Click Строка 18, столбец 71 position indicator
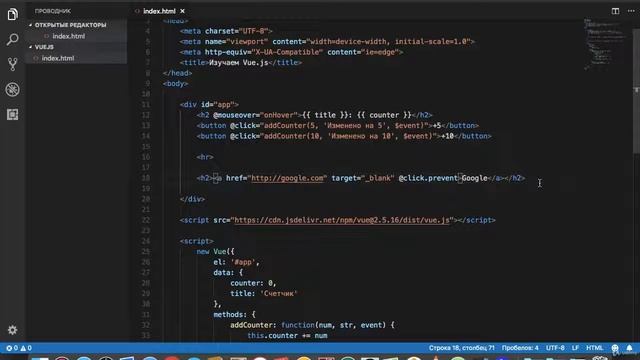 point(462,348)
